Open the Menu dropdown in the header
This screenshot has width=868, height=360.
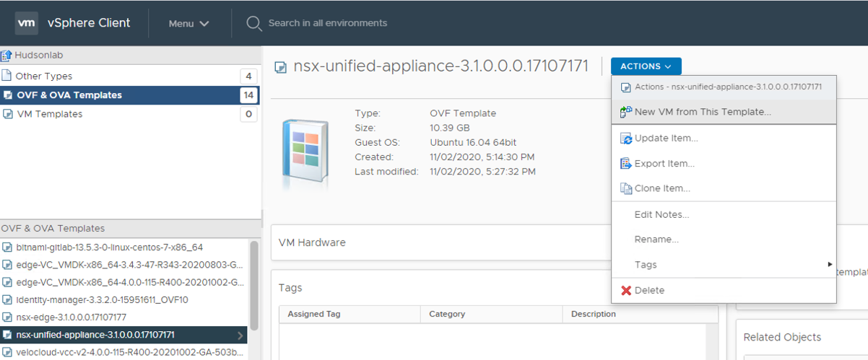(x=188, y=23)
